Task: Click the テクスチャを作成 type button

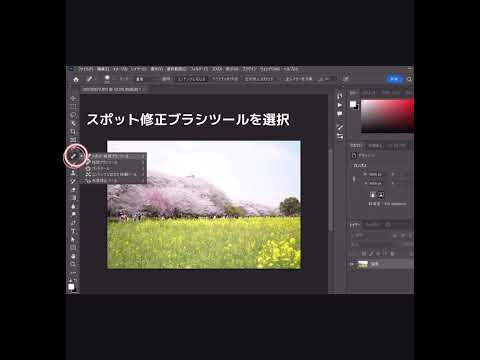Action: [225, 79]
